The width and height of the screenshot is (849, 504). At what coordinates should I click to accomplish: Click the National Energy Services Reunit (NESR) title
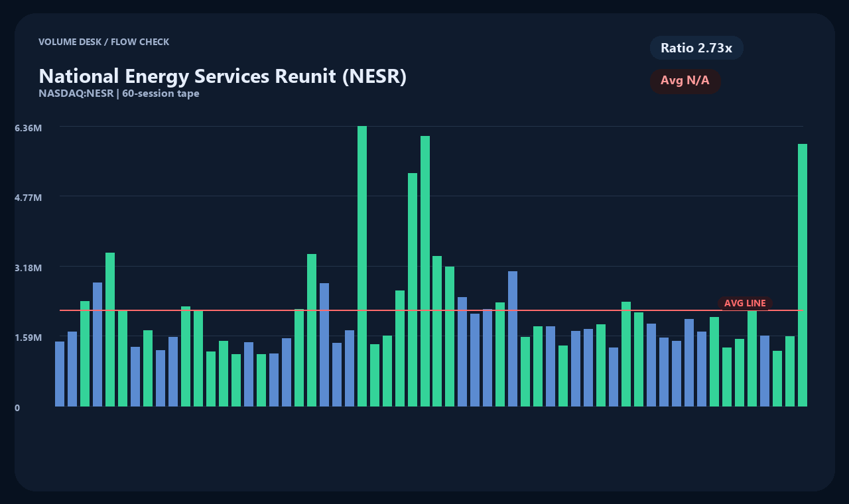[223, 76]
